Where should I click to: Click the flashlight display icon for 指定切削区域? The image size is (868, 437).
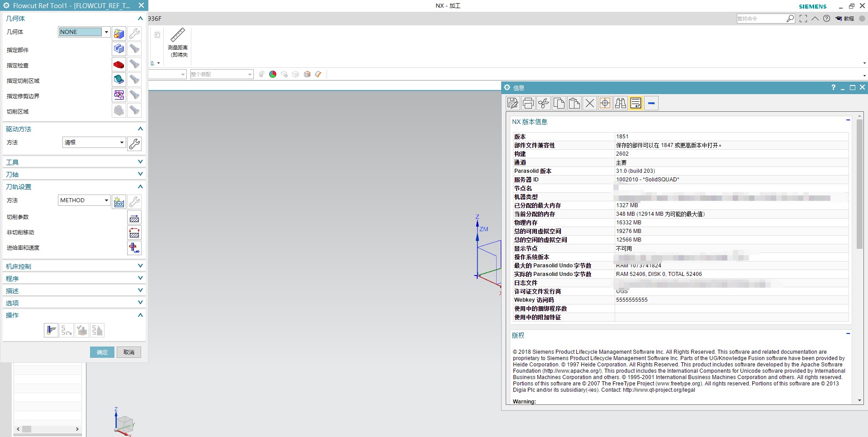[x=134, y=80]
